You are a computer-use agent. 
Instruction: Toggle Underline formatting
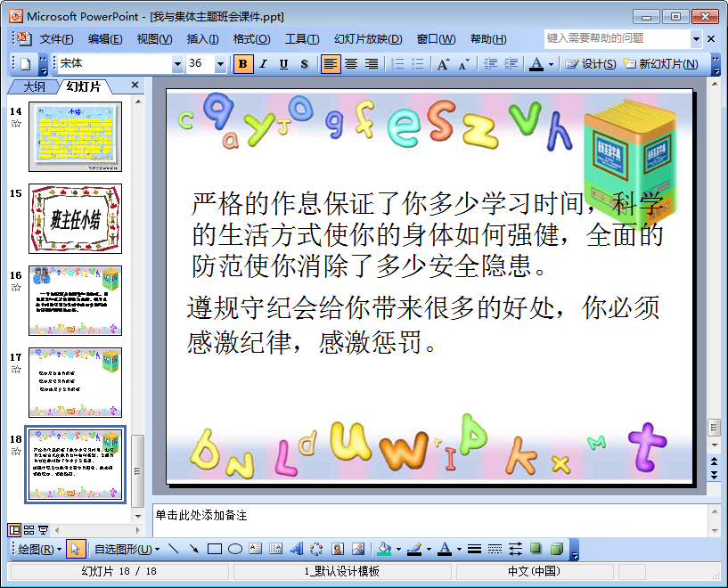[283, 64]
